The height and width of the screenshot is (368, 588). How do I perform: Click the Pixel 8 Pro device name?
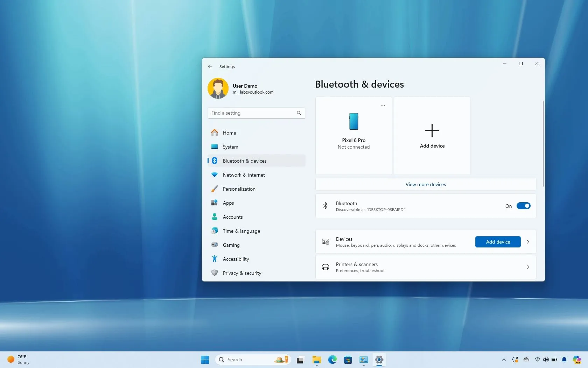coord(353,140)
